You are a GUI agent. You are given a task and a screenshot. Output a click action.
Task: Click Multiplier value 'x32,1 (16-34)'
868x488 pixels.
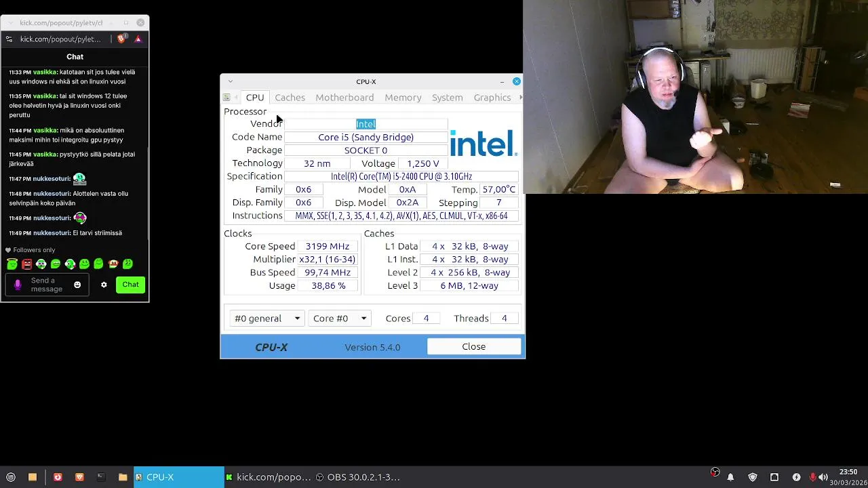pos(327,260)
